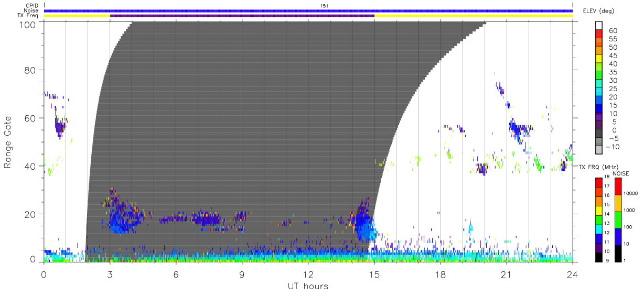Click the "10000" label on the NOISE scale
This screenshot has width=644, height=297.
pos(631,193)
